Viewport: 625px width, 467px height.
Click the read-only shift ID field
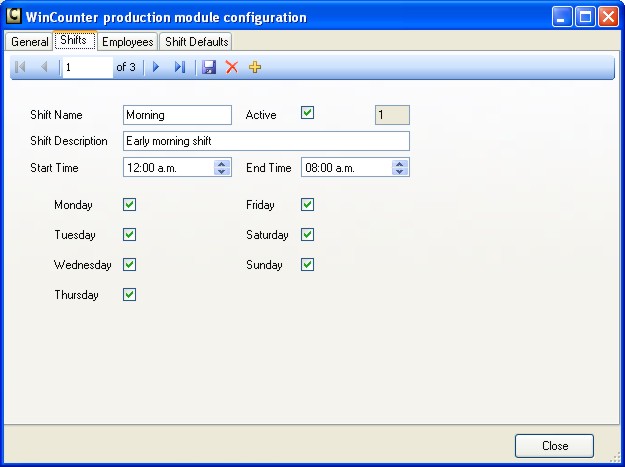click(x=392, y=115)
